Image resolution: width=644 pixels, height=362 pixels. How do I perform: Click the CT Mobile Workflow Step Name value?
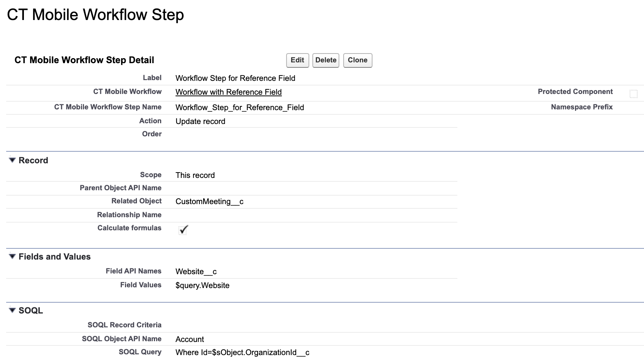point(239,107)
